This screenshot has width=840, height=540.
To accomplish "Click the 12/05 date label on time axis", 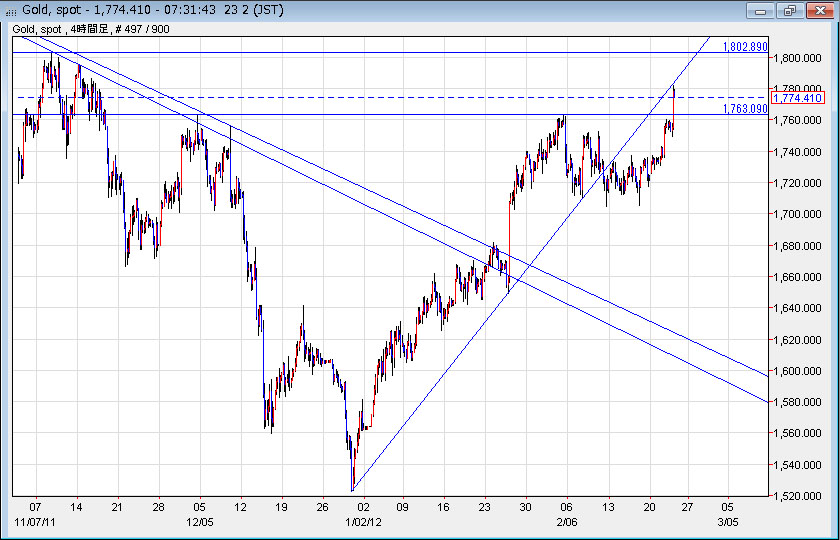I will click(200, 521).
